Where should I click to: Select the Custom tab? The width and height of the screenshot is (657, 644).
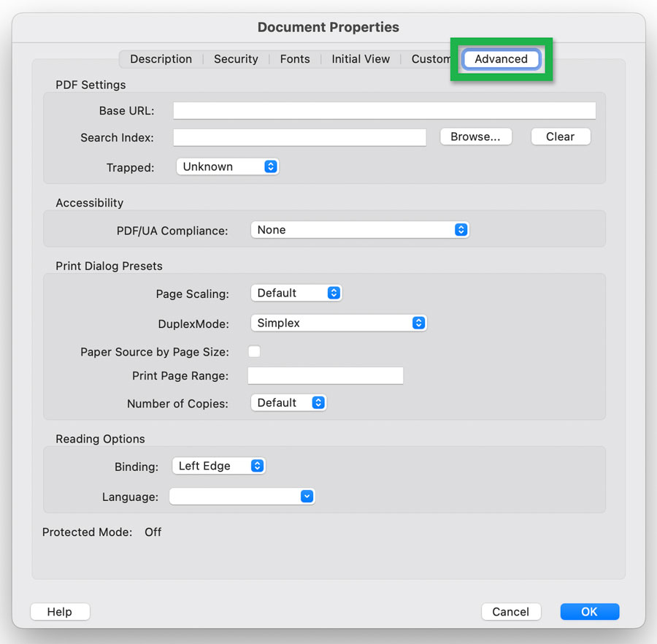tap(431, 59)
